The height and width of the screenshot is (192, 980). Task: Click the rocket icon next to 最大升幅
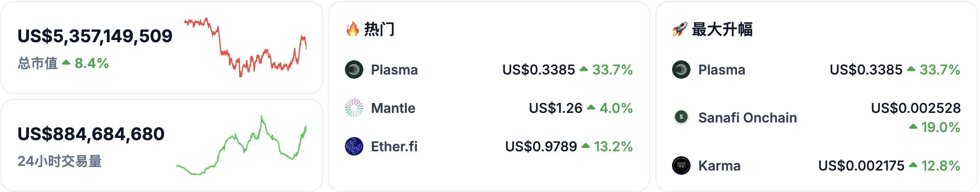tap(679, 29)
